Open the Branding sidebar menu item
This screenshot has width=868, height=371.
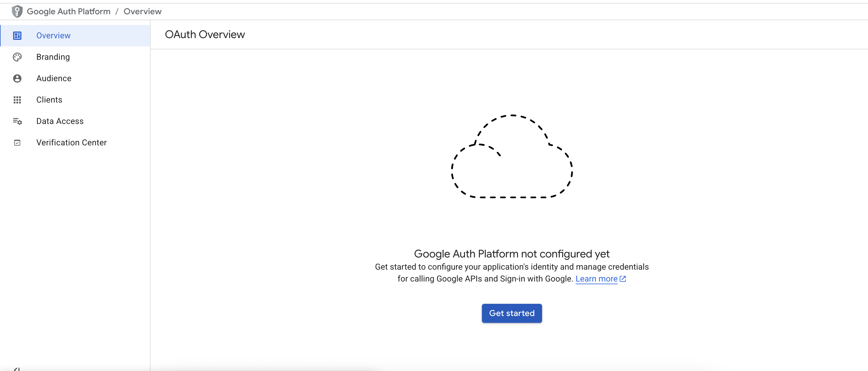[x=53, y=57]
